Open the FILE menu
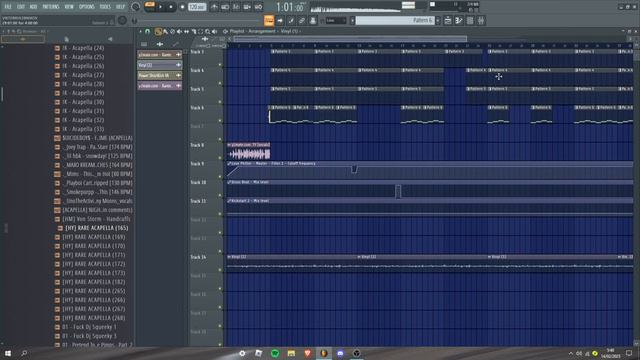640x360 pixels. (x=8, y=7)
